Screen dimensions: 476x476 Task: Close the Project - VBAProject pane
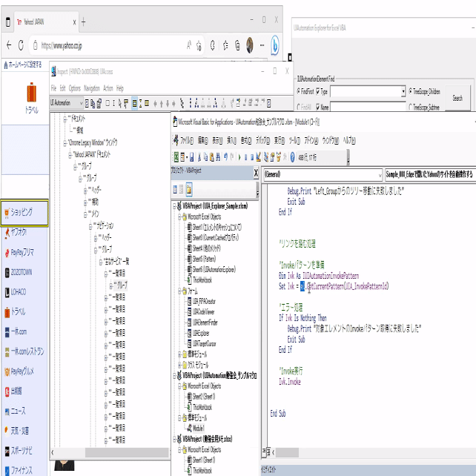[256, 173]
